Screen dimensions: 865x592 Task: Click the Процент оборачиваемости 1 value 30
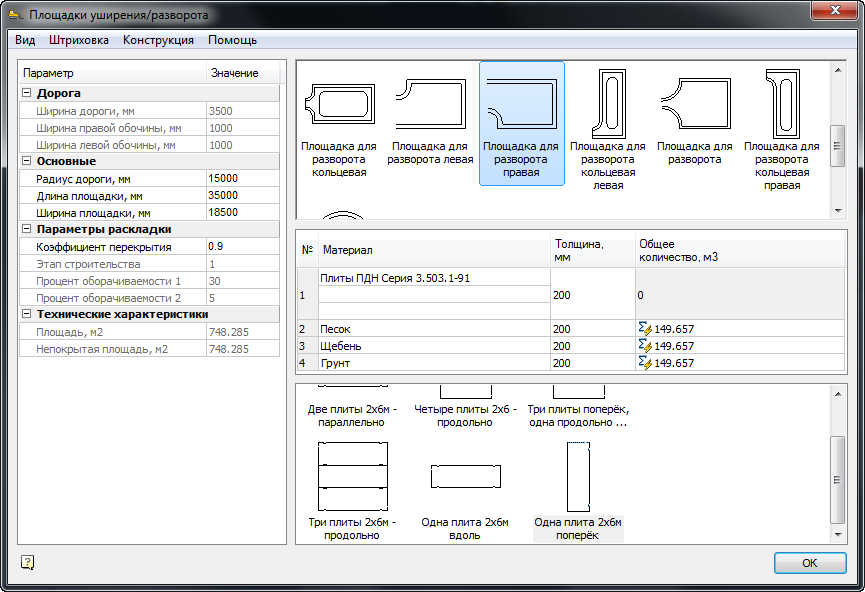click(243, 281)
